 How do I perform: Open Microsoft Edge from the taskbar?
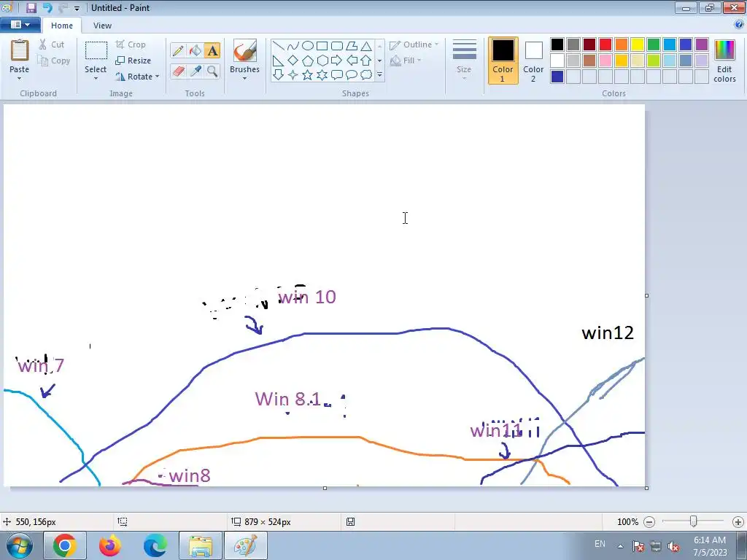click(x=155, y=545)
